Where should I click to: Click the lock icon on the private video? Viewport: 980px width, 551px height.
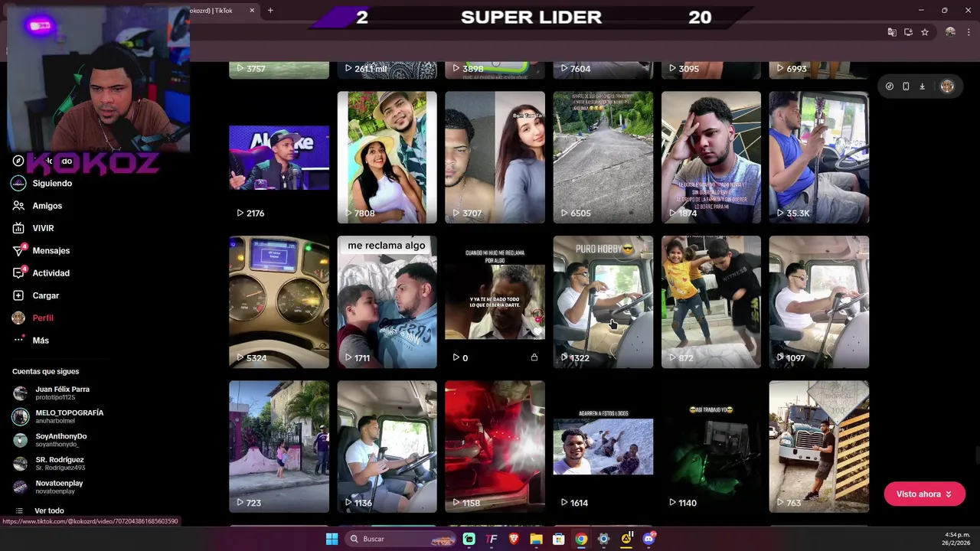point(534,357)
